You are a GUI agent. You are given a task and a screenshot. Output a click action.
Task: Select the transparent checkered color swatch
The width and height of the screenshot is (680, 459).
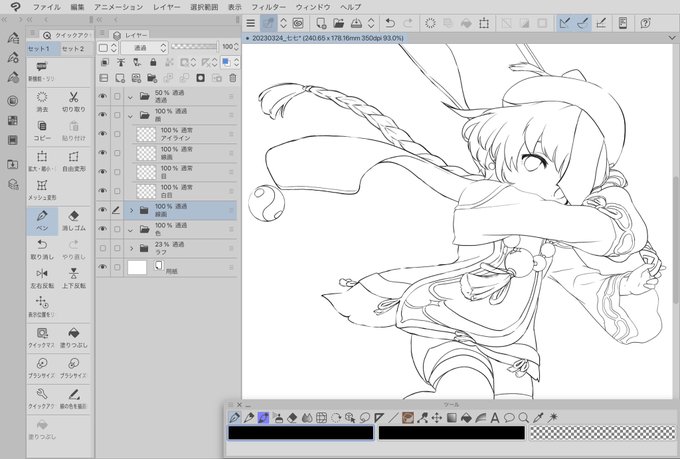[x=603, y=433]
